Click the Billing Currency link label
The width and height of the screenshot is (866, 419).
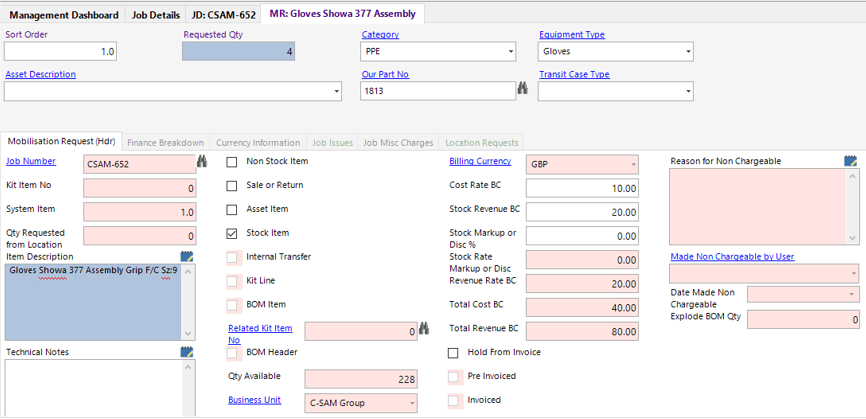tap(480, 161)
